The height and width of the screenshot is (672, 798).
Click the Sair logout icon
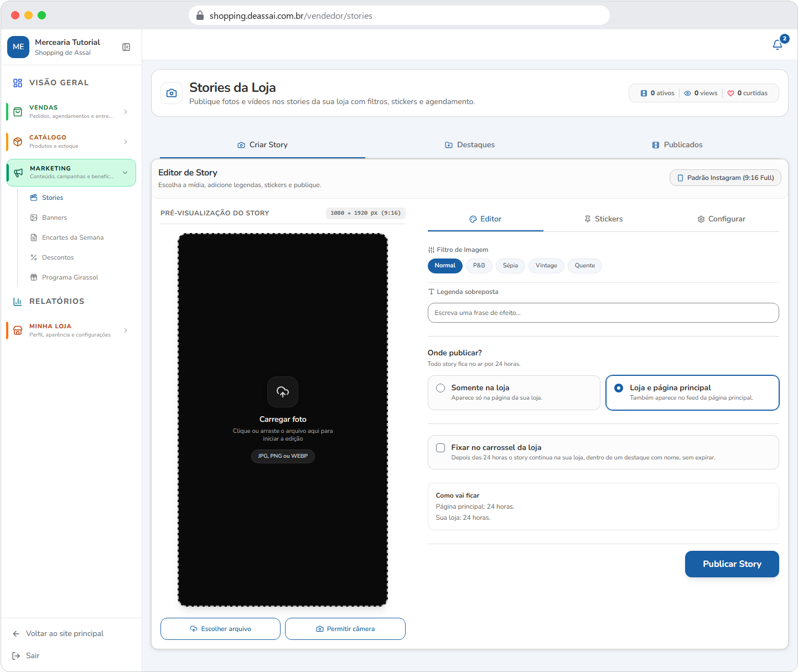(16, 656)
